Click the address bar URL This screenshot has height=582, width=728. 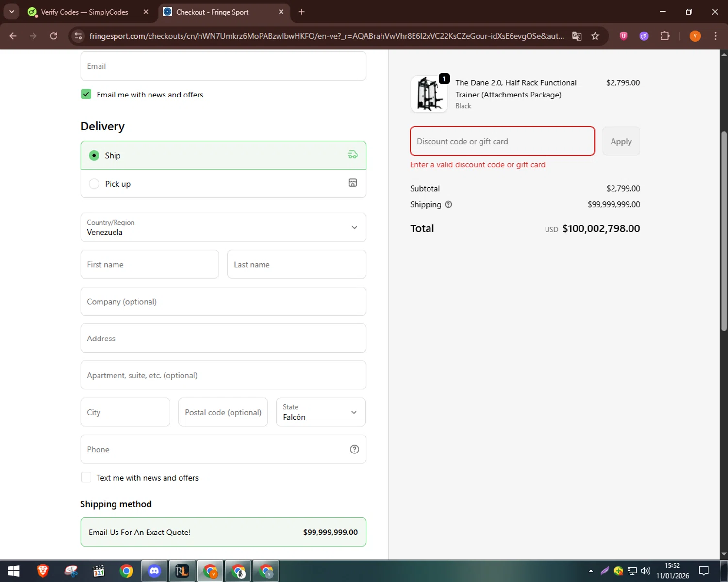(x=326, y=36)
